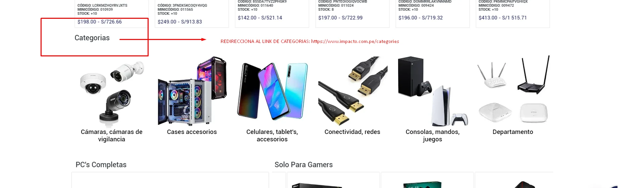The width and height of the screenshot is (644, 188).
Task: Open Consolas, mandos, juegos link
Action: (433, 136)
